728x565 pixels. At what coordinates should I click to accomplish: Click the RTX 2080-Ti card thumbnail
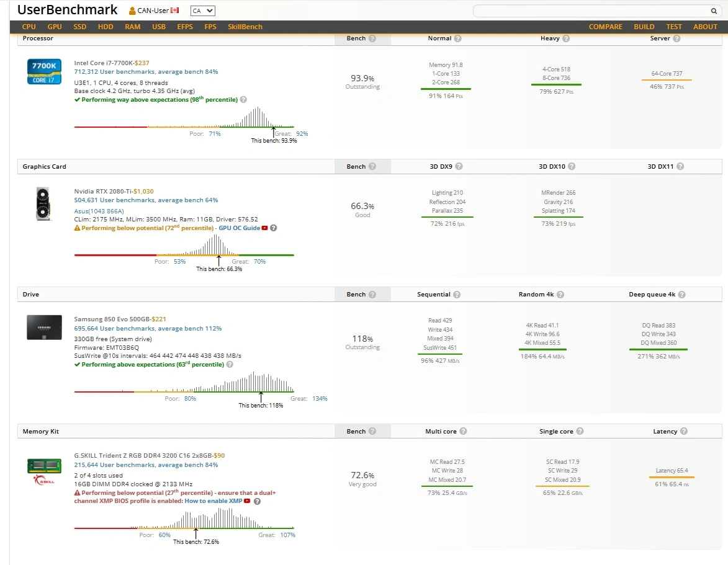[x=43, y=203]
